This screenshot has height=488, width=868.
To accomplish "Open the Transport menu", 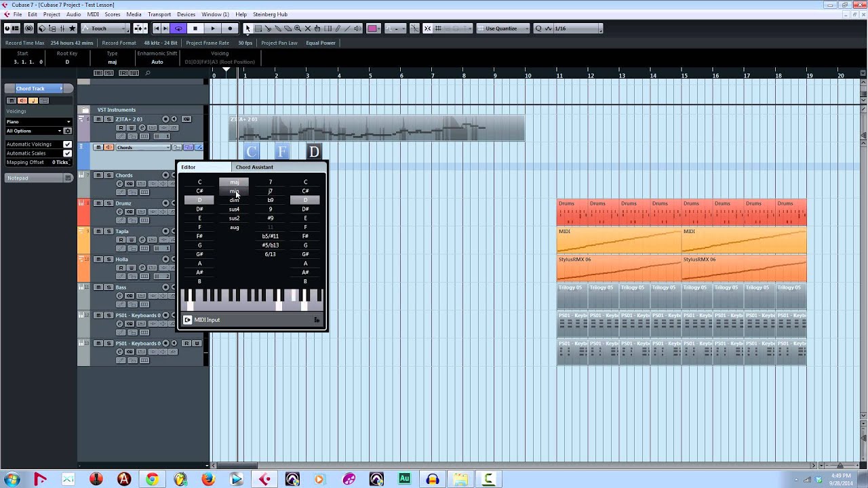I will coord(159,14).
